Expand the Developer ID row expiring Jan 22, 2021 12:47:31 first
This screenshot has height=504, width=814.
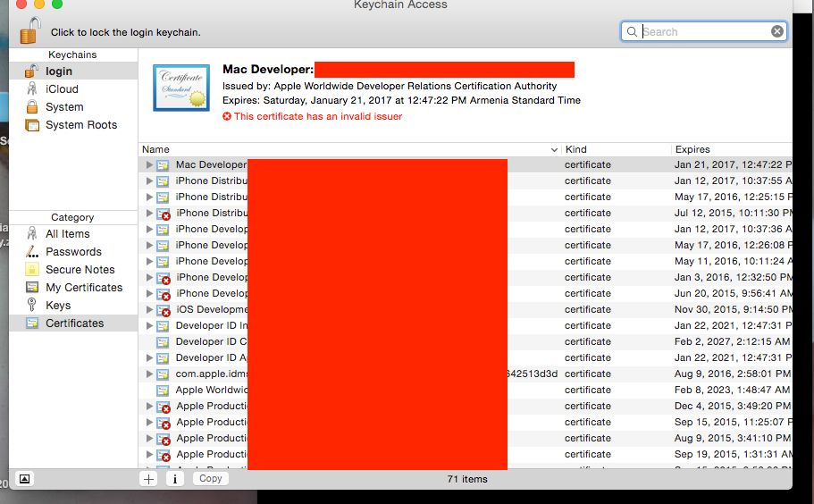pyautogui.click(x=149, y=325)
